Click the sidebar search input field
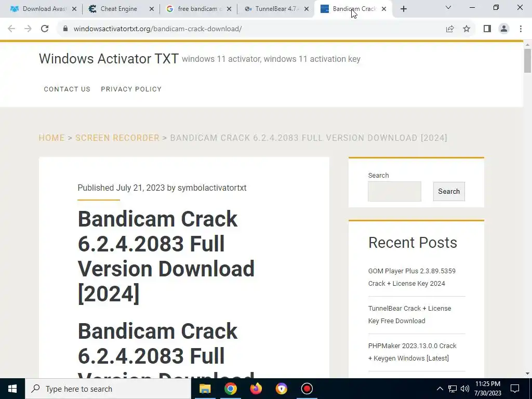532x399 pixels. pyautogui.click(x=394, y=191)
